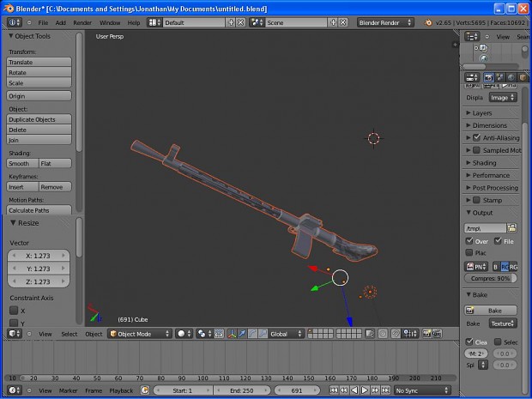Click the OpenGL render animation clapper icon
Screen dimensions: 532x399
pyautogui.click(x=437, y=334)
